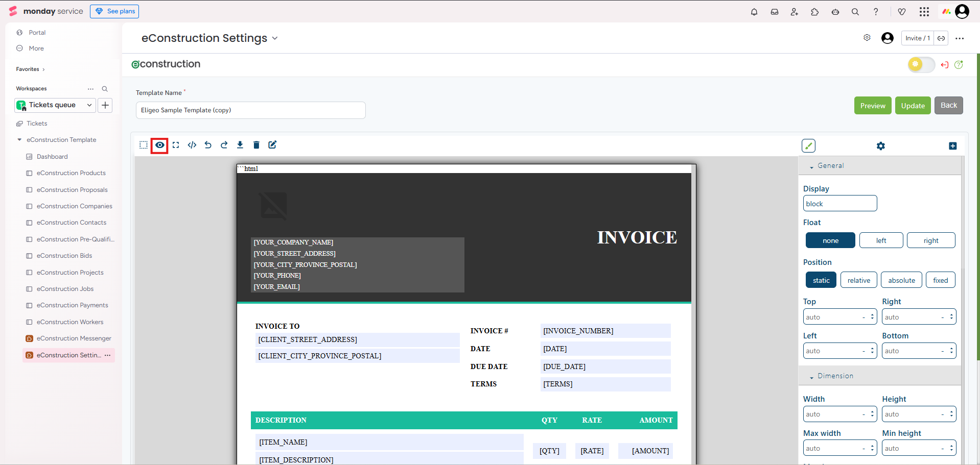Open the Tickets queue workspace dropdown
Viewport: 980px width, 465px height.
(55, 105)
